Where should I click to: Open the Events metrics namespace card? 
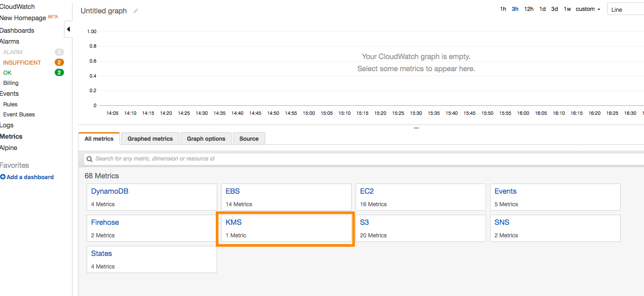click(555, 197)
